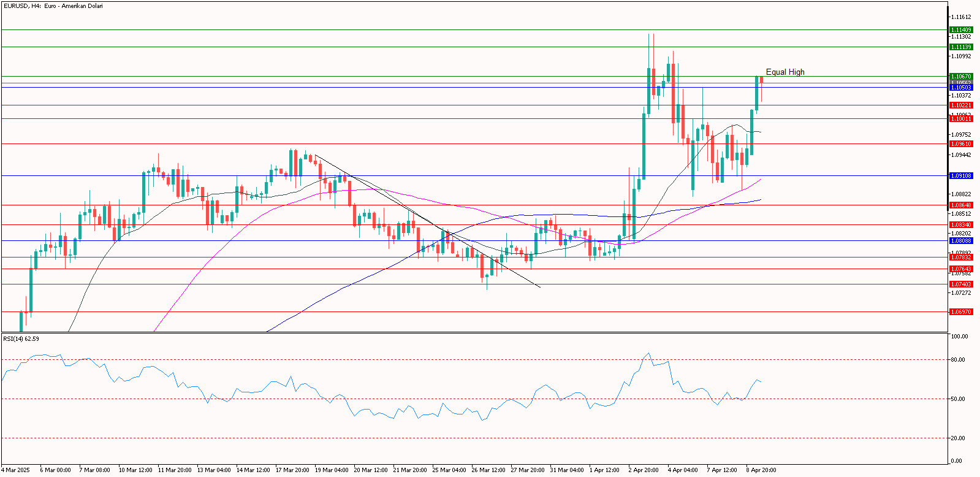Click the 2 Apr 20:00 time label
The image size is (980, 477).
[x=644, y=470]
